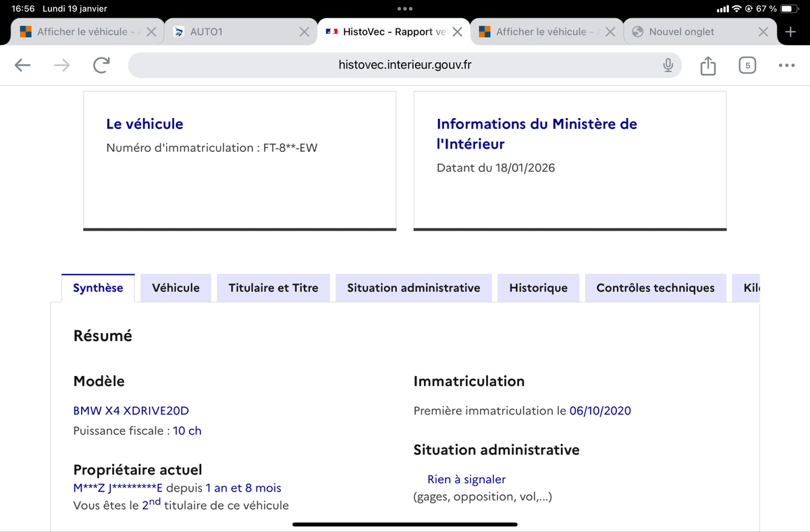
Task: Click the (gages, opposition, vol,...) text
Action: click(483, 497)
